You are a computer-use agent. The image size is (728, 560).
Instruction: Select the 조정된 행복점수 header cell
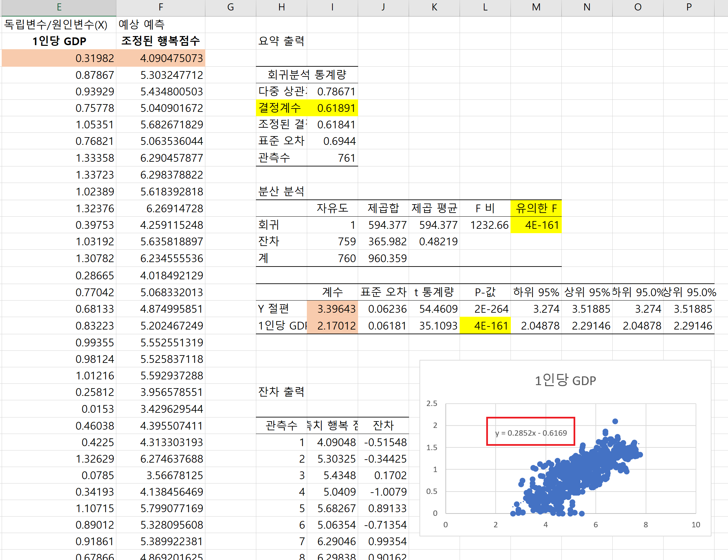161,41
